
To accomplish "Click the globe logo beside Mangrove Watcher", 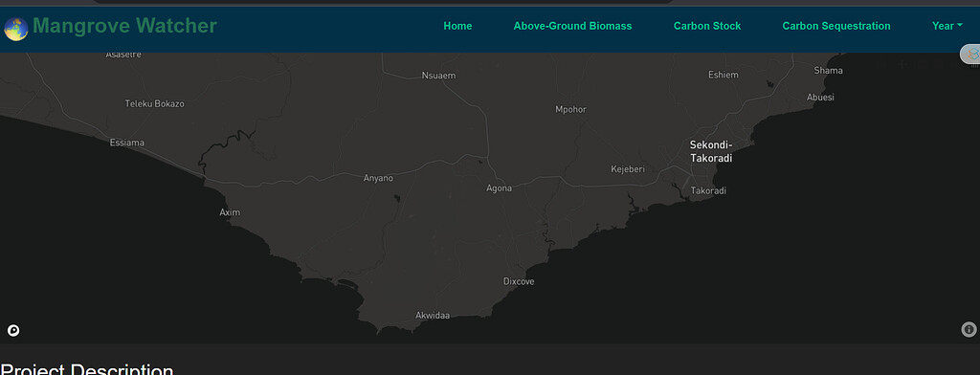I will tap(15, 29).
